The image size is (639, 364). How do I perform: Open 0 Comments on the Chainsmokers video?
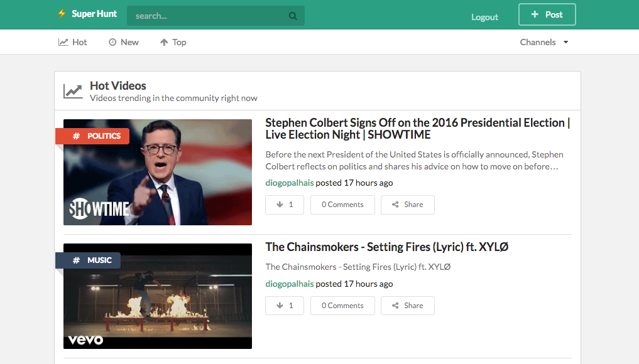pos(342,306)
